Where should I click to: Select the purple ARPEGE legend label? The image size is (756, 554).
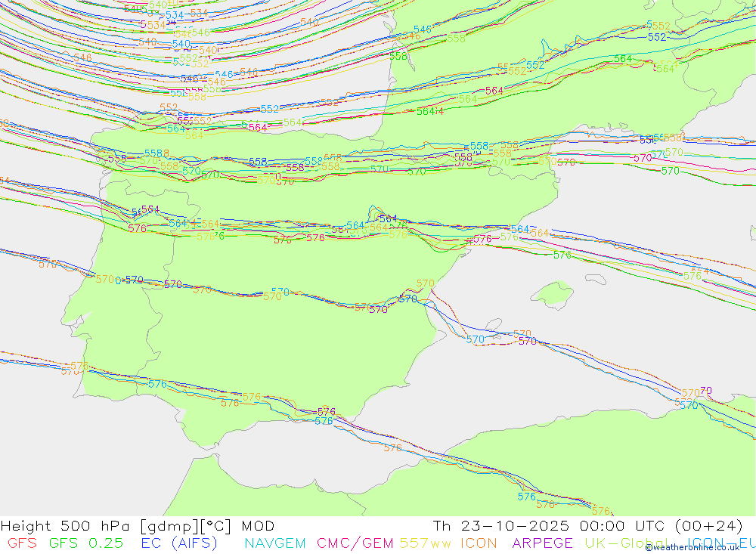[x=542, y=543]
